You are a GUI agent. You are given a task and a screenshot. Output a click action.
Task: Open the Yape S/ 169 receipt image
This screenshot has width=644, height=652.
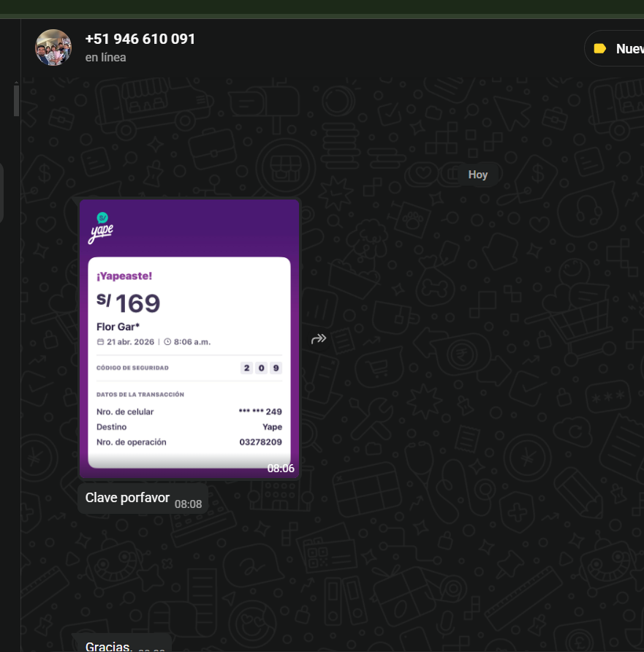[189, 338]
